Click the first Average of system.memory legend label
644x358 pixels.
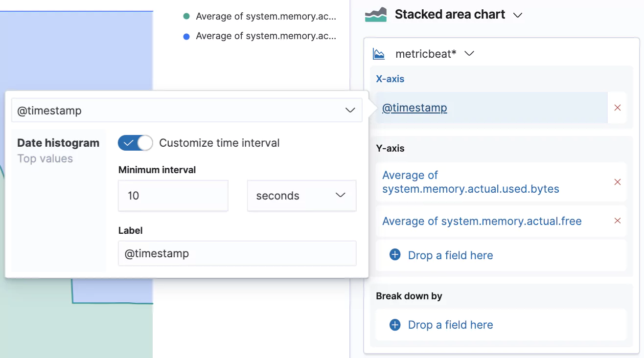[266, 16]
